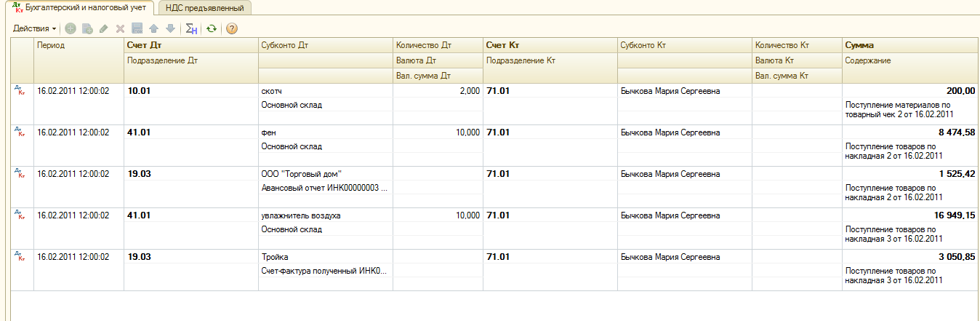Open help with the question mark icon
The image size is (980, 321).
(x=232, y=28)
